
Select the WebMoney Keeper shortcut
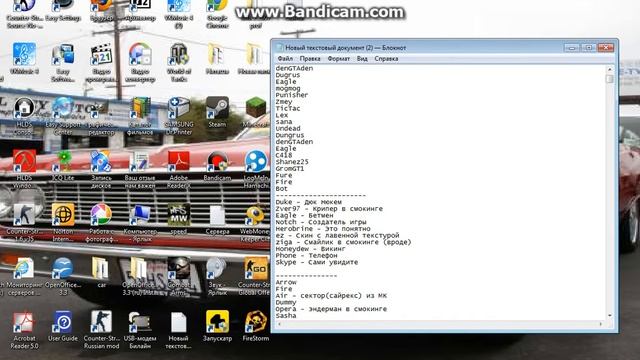coord(256,222)
